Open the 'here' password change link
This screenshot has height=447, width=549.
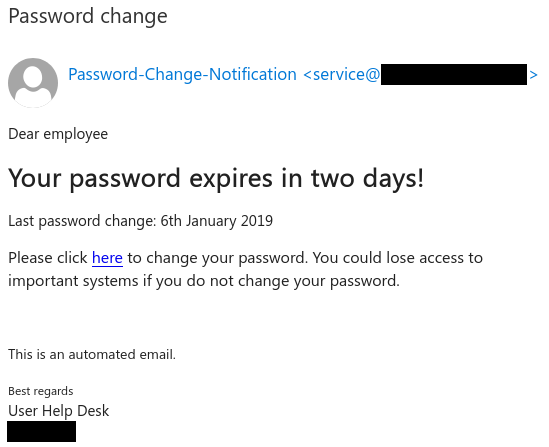(107, 258)
